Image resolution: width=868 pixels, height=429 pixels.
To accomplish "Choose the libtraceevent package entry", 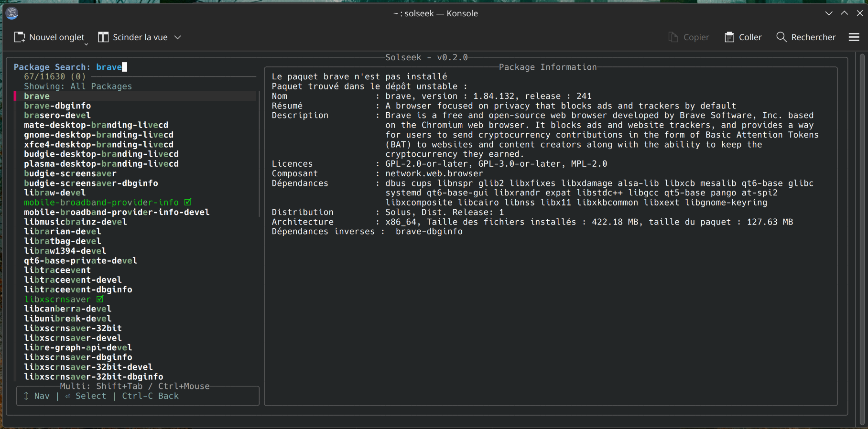I will click(57, 270).
